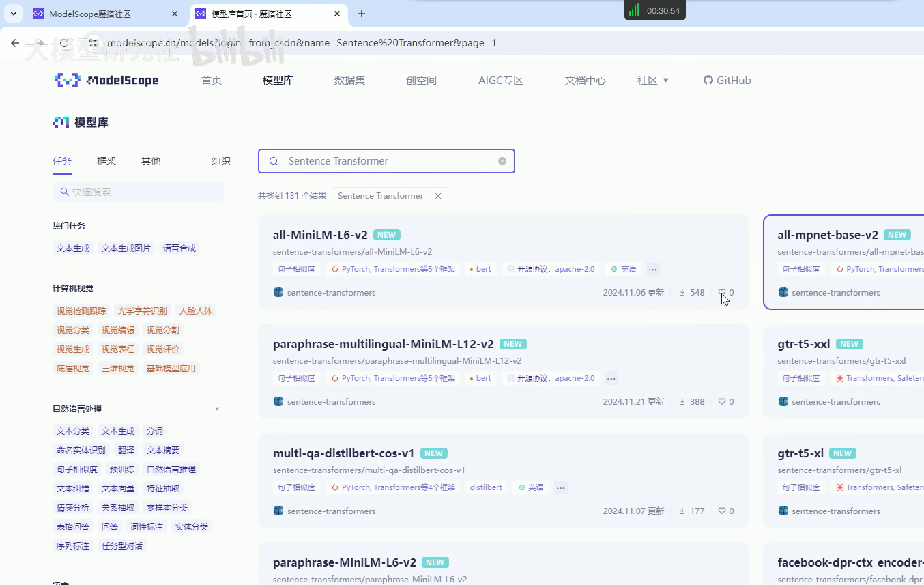Show more tags on all-MiniLM-L6-v2 card
This screenshot has height=585, width=924.
(x=653, y=269)
